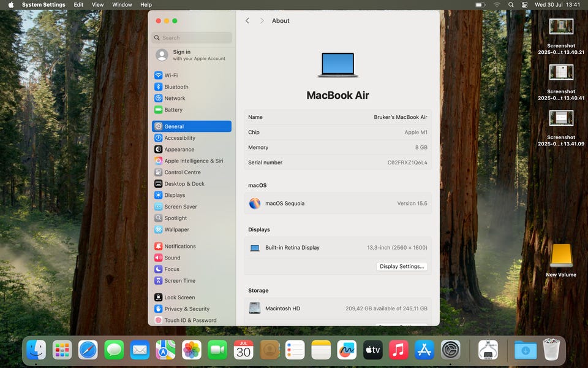Click the Search field in sidebar

click(x=192, y=37)
